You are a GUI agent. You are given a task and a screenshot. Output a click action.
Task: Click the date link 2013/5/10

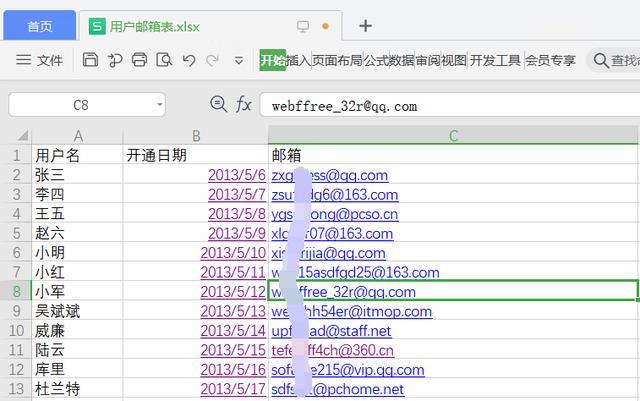coord(233,253)
